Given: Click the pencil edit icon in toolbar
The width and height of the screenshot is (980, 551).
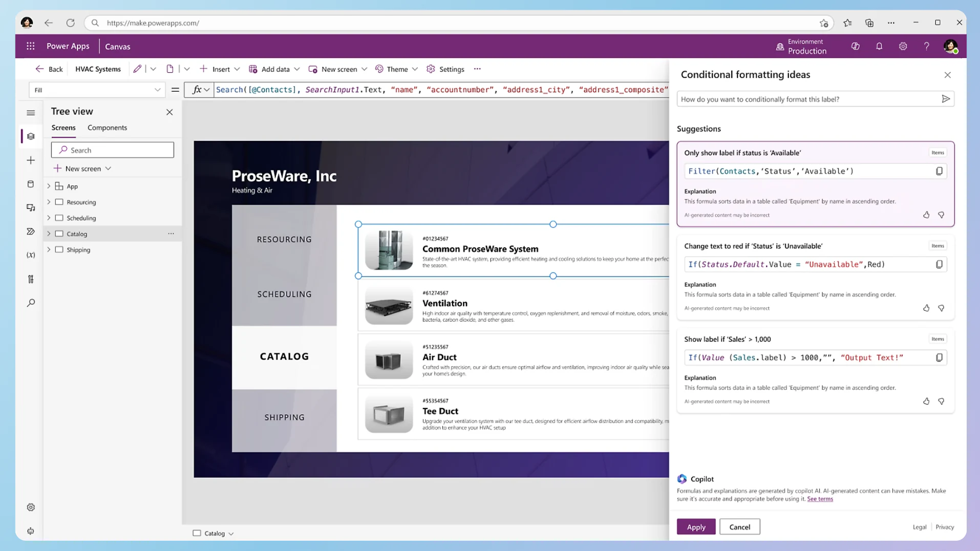Looking at the screenshot, I should tap(137, 69).
